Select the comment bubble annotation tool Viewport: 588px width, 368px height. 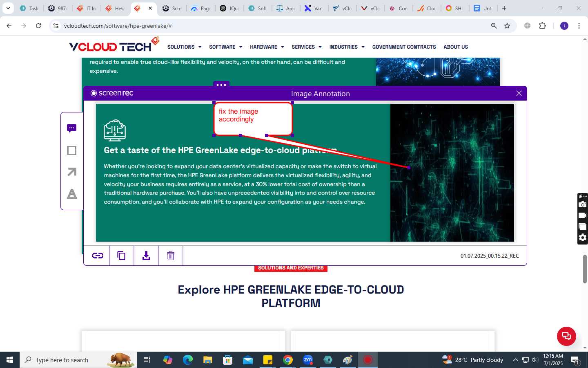pyautogui.click(x=72, y=128)
